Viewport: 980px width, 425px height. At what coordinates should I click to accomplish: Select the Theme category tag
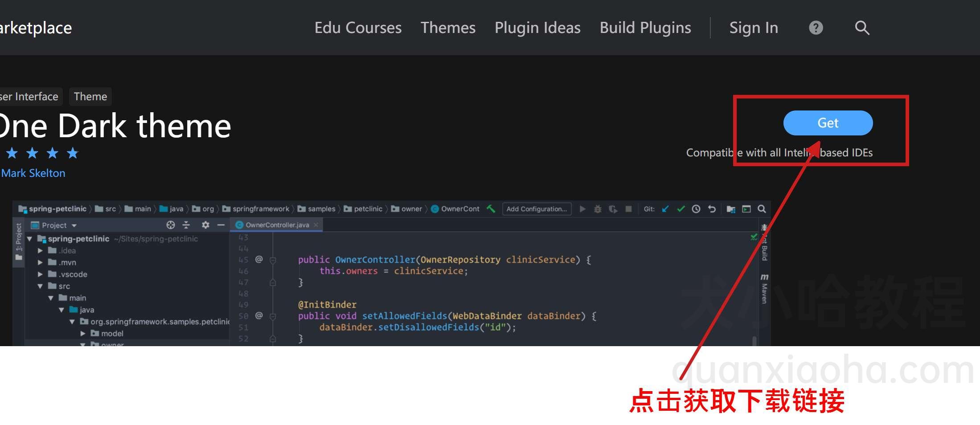90,97
